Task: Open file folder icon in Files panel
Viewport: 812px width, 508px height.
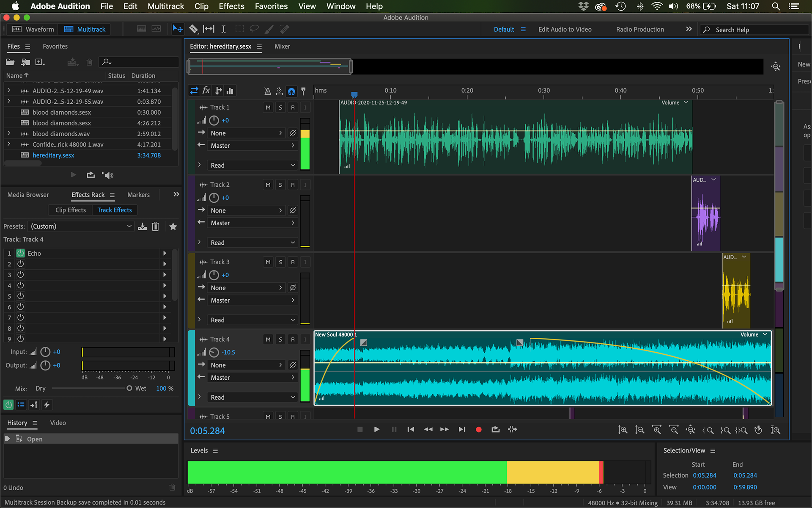Action: (10, 62)
